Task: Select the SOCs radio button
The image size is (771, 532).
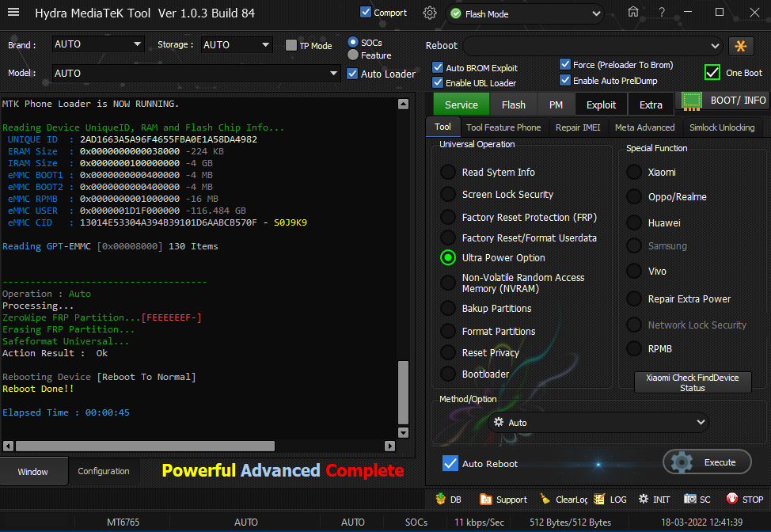Action: click(x=352, y=42)
